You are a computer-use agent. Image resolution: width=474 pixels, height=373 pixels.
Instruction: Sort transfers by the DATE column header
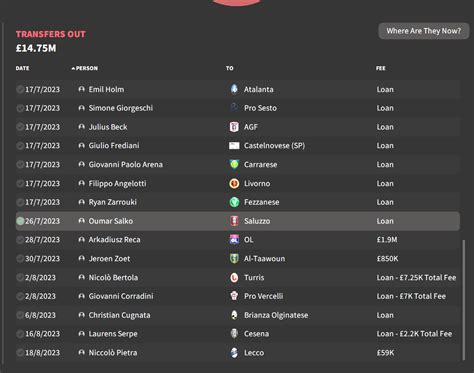pyautogui.click(x=22, y=68)
